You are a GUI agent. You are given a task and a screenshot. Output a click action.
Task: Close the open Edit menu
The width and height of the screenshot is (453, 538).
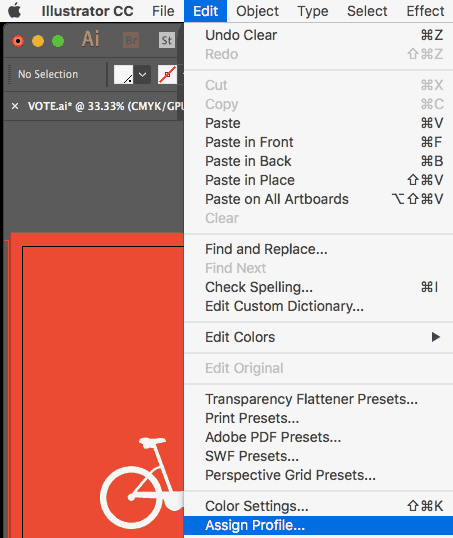[205, 11]
